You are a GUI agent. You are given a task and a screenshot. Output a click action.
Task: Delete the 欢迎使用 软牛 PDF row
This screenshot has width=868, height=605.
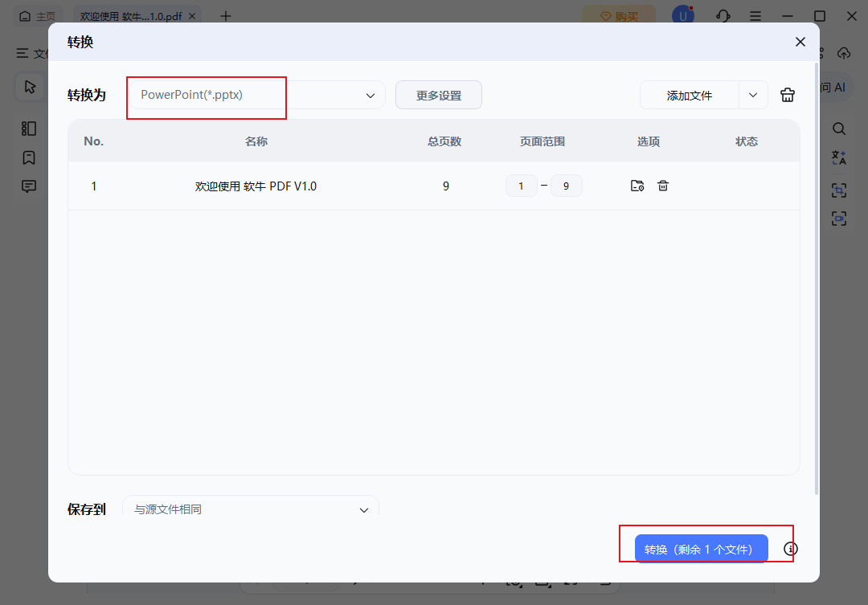[662, 186]
